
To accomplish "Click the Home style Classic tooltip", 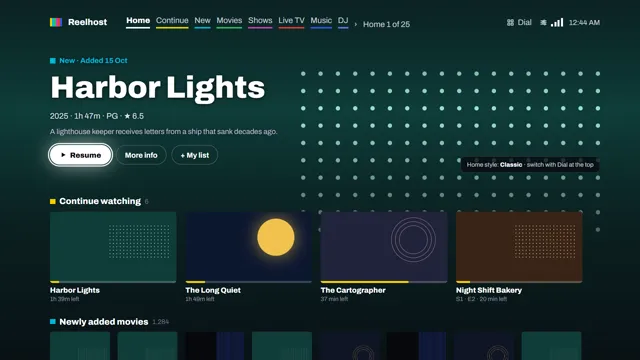I will click(x=530, y=164).
